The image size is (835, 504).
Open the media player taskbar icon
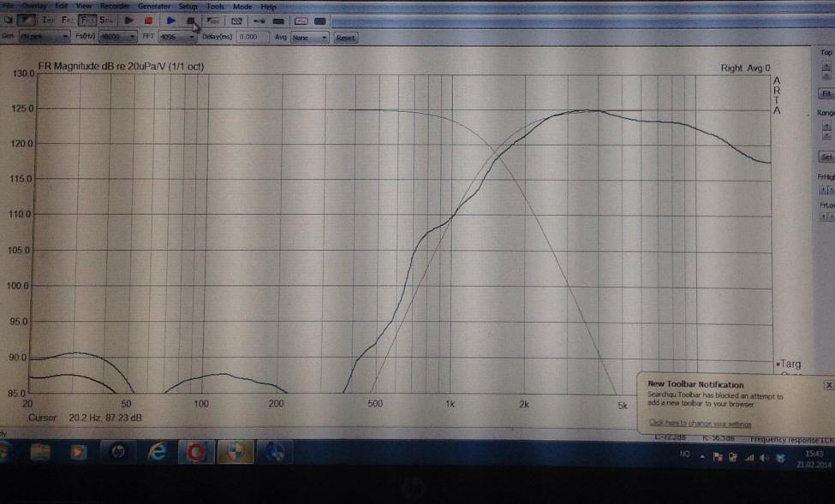(x=78, y=453)
